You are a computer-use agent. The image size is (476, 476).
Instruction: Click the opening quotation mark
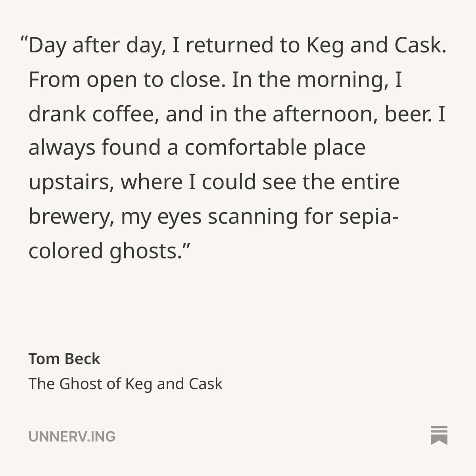(x=24, y=40)
